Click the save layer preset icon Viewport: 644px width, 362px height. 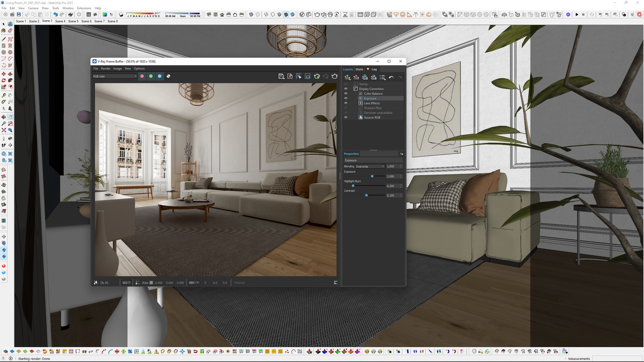(x=365, y=77)
